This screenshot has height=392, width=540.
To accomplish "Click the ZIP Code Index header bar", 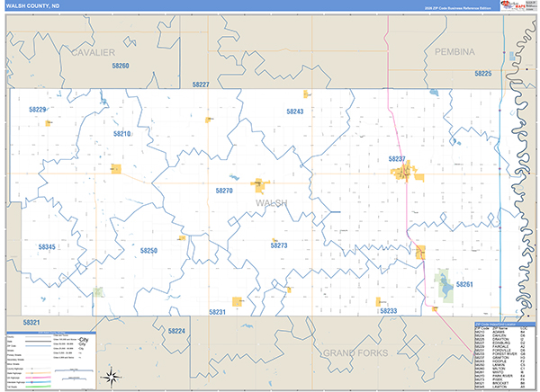I will [x=503, y=322].
